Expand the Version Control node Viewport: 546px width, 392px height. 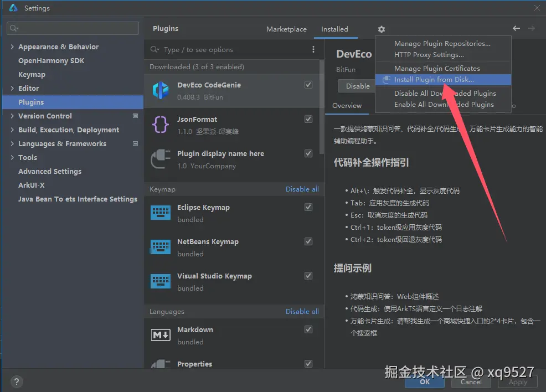[12, 116]
